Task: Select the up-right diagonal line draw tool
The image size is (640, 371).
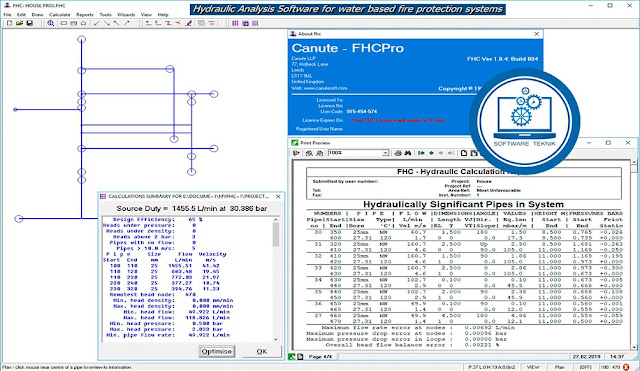Action: tap(96, 23)
